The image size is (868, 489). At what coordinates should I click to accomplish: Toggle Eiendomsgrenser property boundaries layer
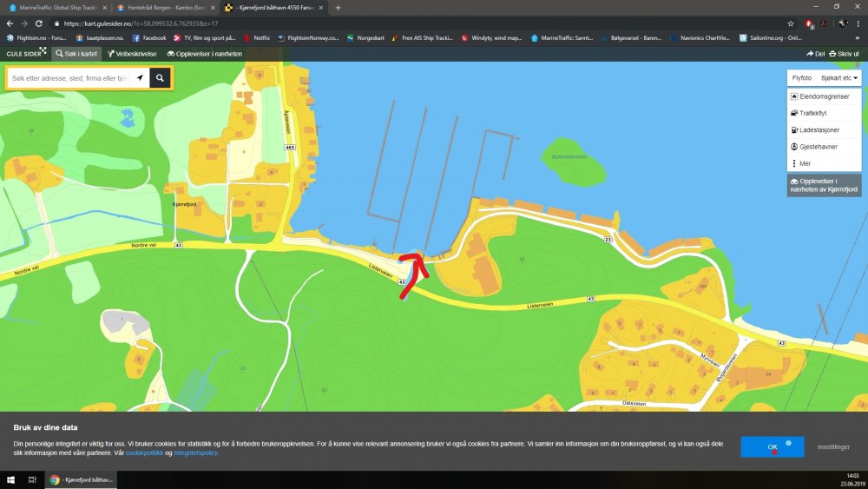click(x=825, y=96)
